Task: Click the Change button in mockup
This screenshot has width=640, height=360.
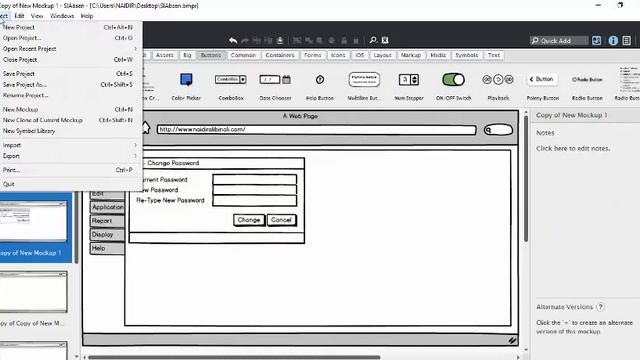Action: tap(249, 220)
